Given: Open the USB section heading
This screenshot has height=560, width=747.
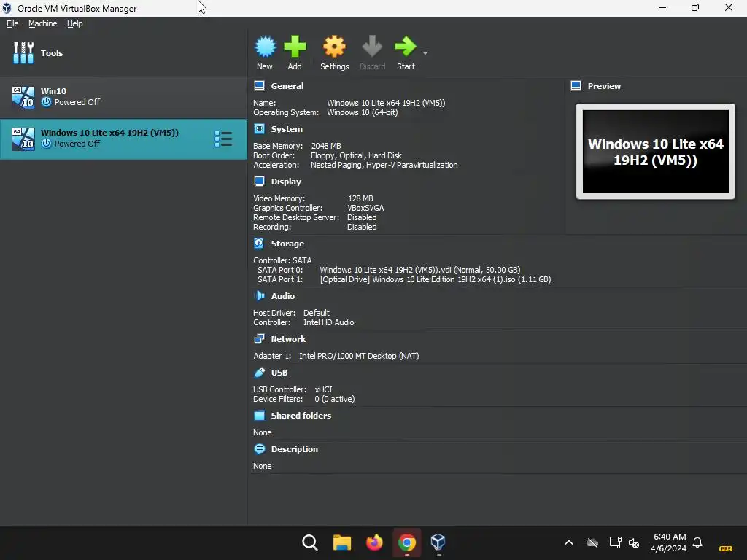Looking at the screenshot, I should click(279, 373).
